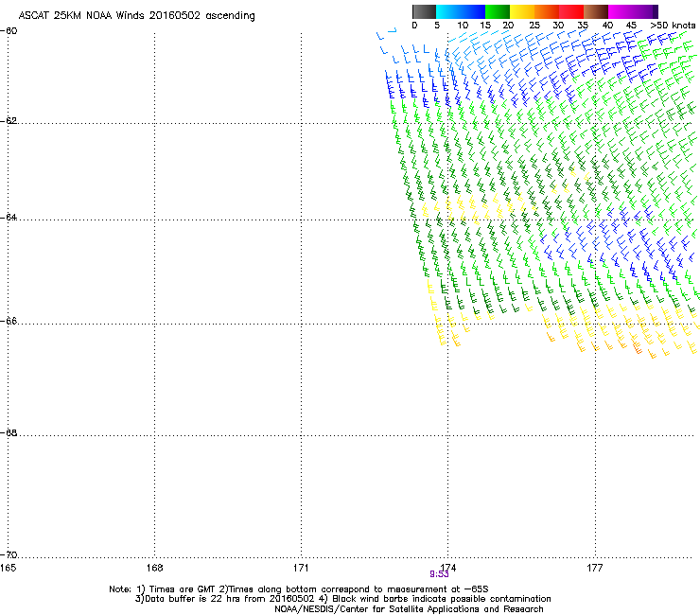Click the latitude label -64
The width and height of the screenshot is (700, 615).
point(9,218)
